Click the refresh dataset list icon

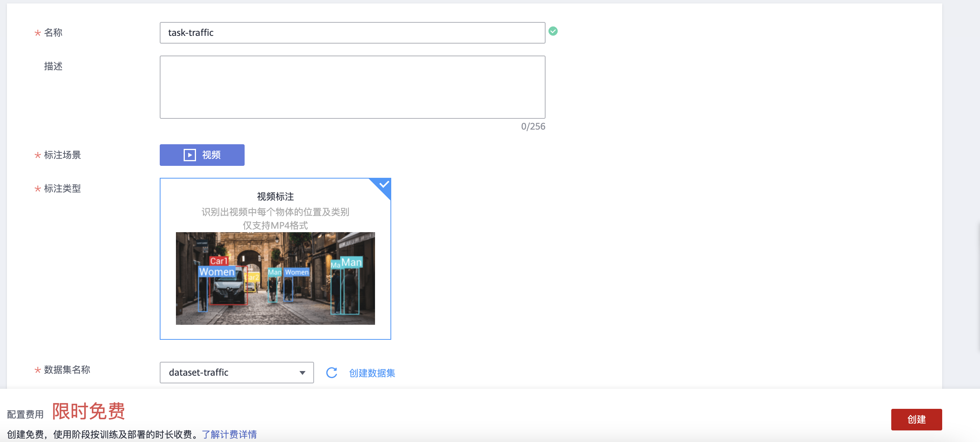[x=331, y=373]
